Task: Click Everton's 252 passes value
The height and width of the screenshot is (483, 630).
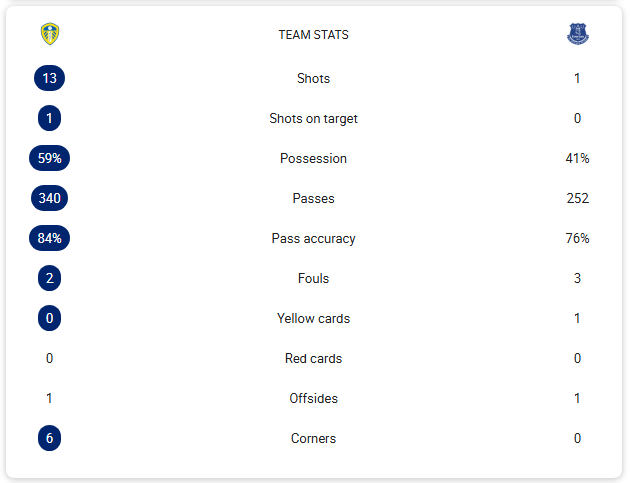Action: click(577, 198)
